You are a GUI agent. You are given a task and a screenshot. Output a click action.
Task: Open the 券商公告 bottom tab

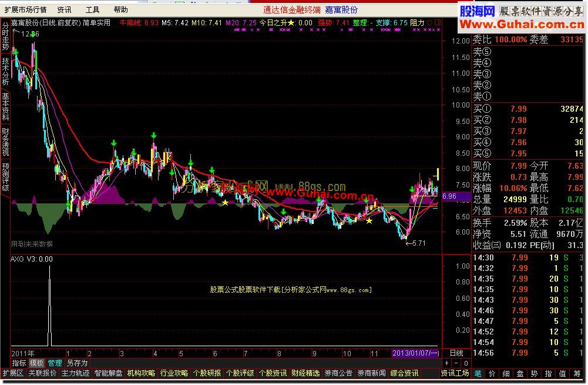(x=338, y=373)
